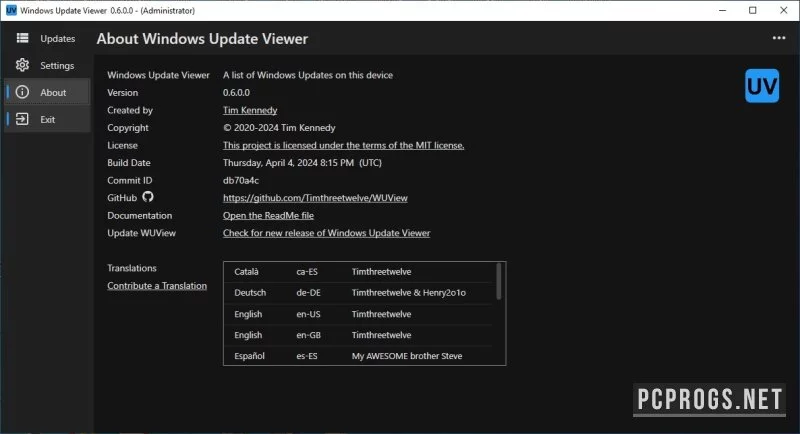Select the Settings menu label

tap(57, 66)
